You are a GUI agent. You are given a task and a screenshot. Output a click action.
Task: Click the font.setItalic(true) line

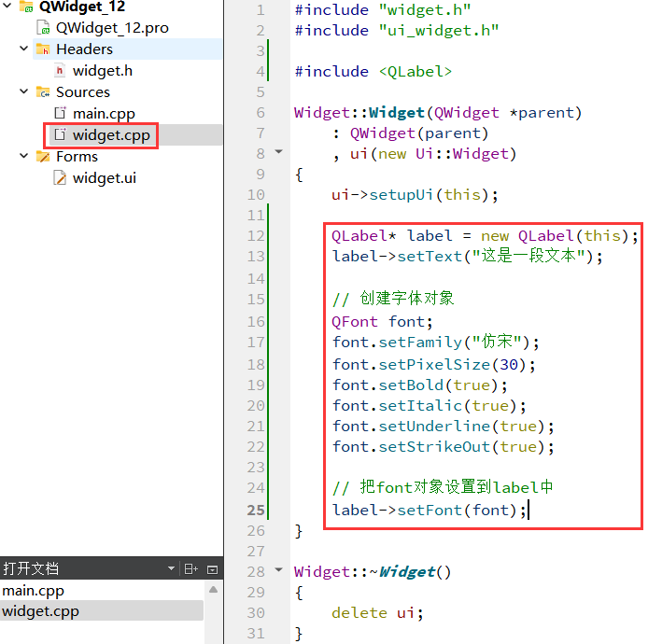click(x=430, y=406)
